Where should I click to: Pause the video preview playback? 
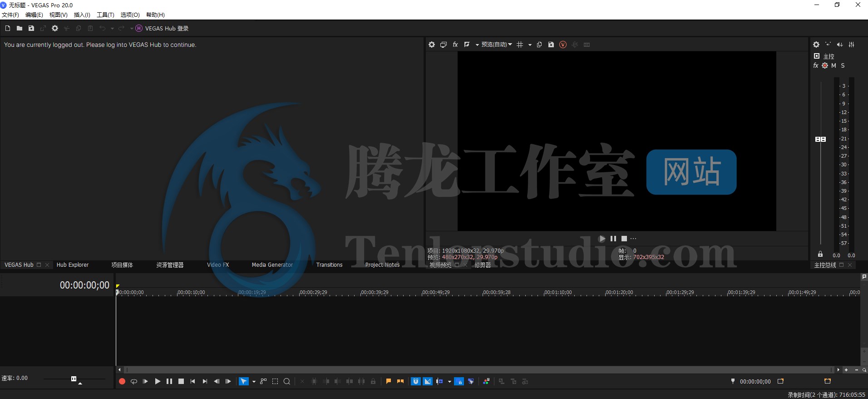[613, 239]
